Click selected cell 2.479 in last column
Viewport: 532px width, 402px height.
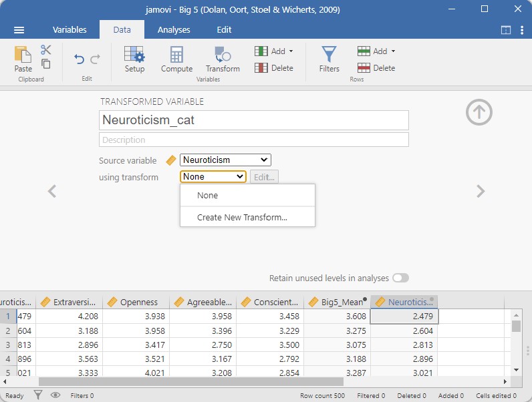tap(404, 317)
